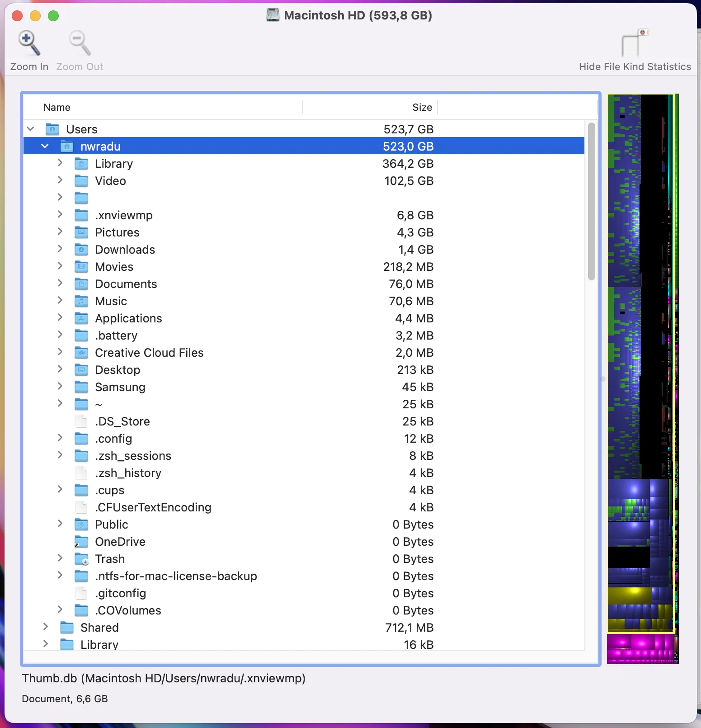Click the Pictures folder icon
This screenshot has width=701, height=728.
[81, 232]
